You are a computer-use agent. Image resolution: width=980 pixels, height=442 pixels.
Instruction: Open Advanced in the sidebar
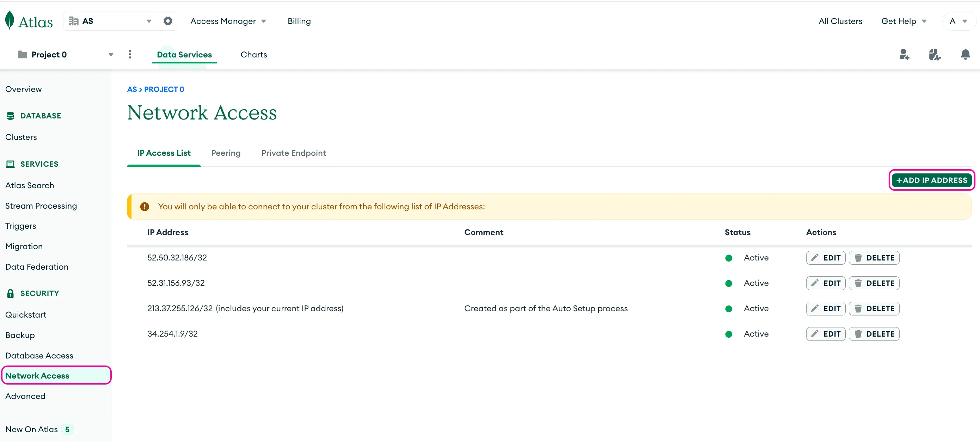tap(25, 396)
